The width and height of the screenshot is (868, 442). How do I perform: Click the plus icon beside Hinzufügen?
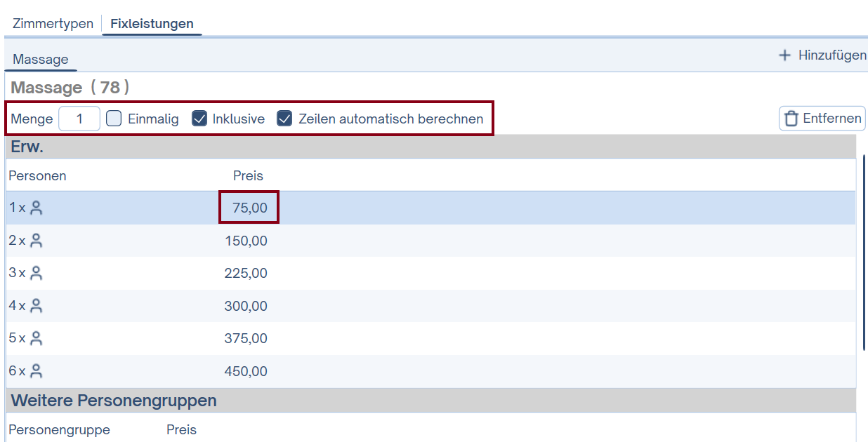click(x=785, y=55)
